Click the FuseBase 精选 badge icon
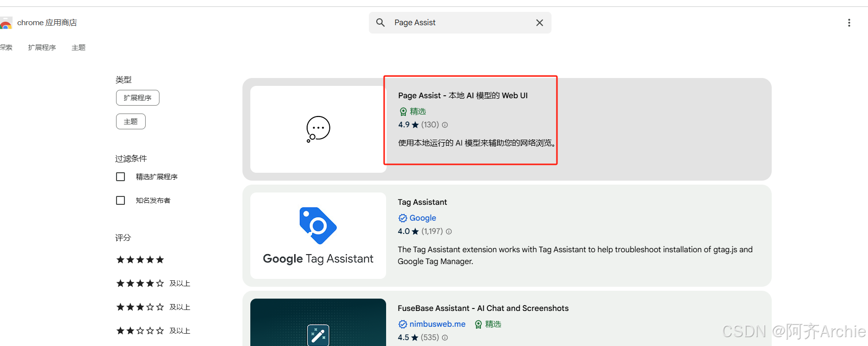 click(x=478, y=324)
